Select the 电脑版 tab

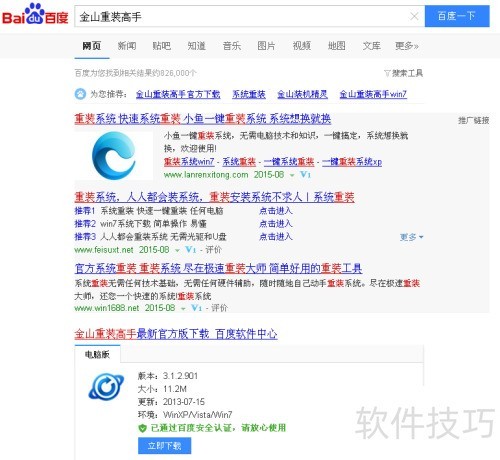coord(97,354)
